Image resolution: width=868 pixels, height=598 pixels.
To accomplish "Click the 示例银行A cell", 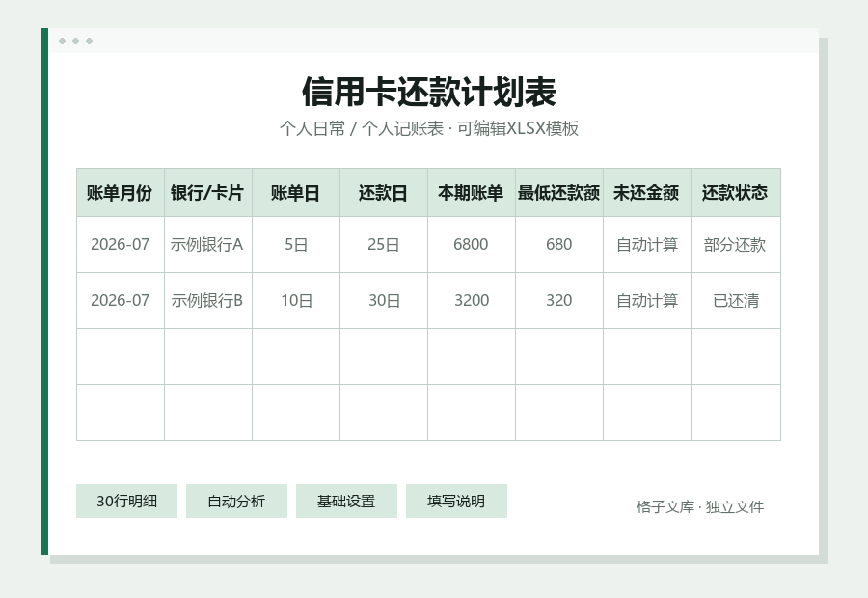I will pyautogui.click(x=208, y=244).
